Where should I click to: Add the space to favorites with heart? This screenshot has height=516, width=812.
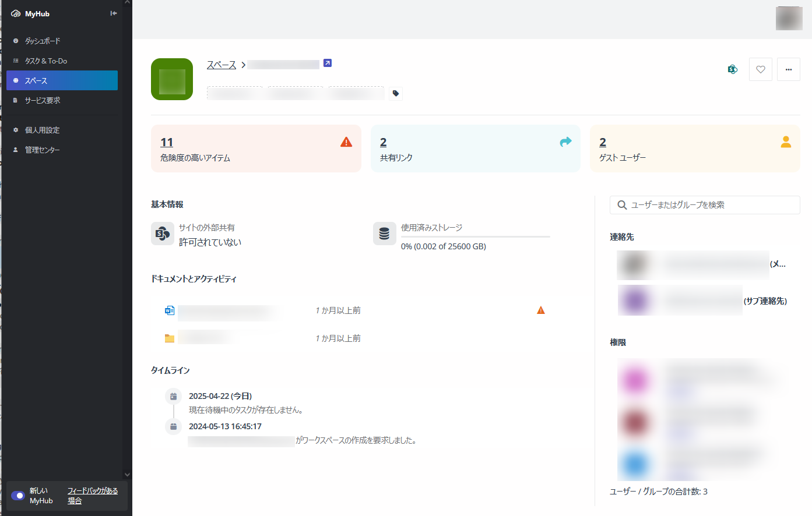761,69
